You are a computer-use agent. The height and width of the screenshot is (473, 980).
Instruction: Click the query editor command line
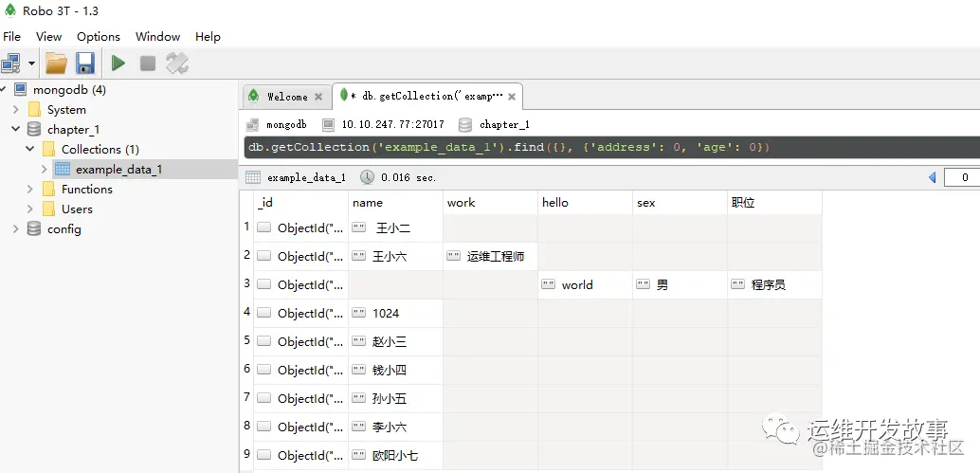[x=611, y=148]
